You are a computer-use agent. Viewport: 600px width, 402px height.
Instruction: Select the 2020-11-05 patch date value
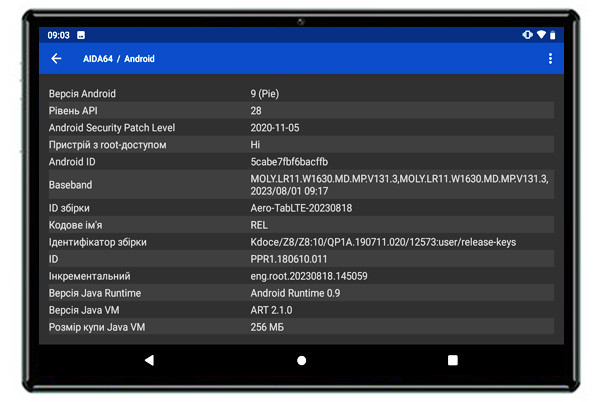click(275, 128)
